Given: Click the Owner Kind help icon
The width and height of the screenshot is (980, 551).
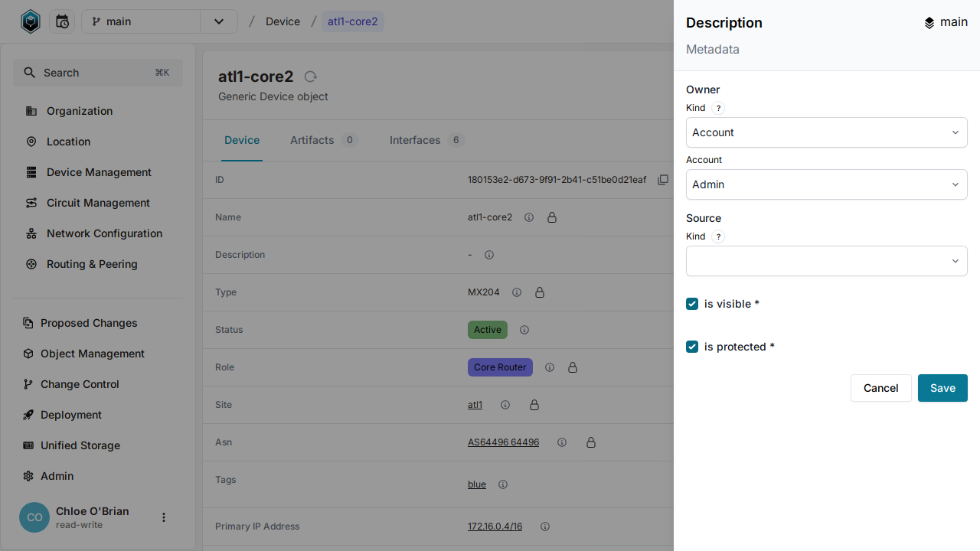Looking at the screenshot, I should click(x=718, y=108).
